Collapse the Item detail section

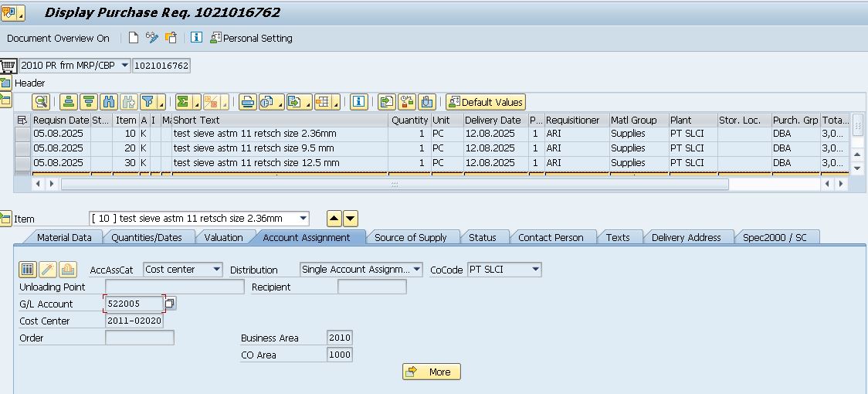coord(5,219)
